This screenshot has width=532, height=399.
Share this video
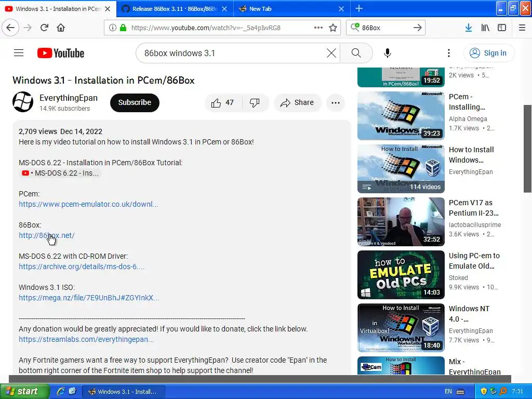pos(297,103)
